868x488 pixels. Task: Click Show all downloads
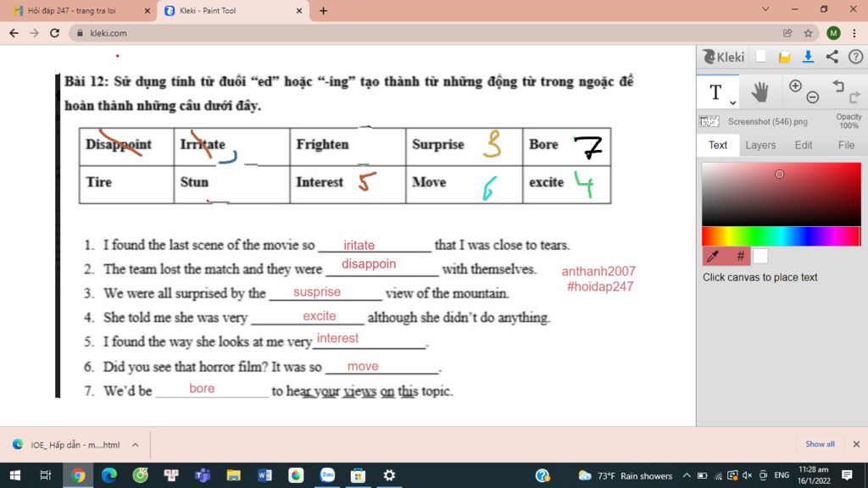820,444
